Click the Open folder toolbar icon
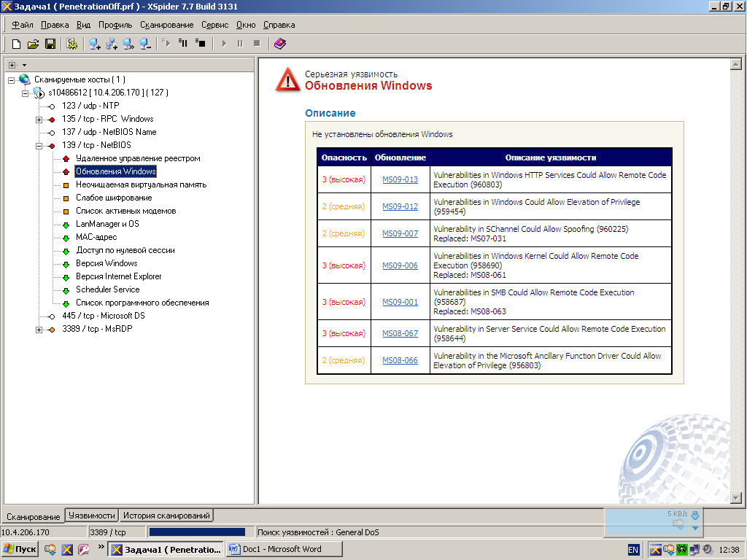Image resolution: width=747 pixels, height=560 pixels. click(x=33, y=44)
